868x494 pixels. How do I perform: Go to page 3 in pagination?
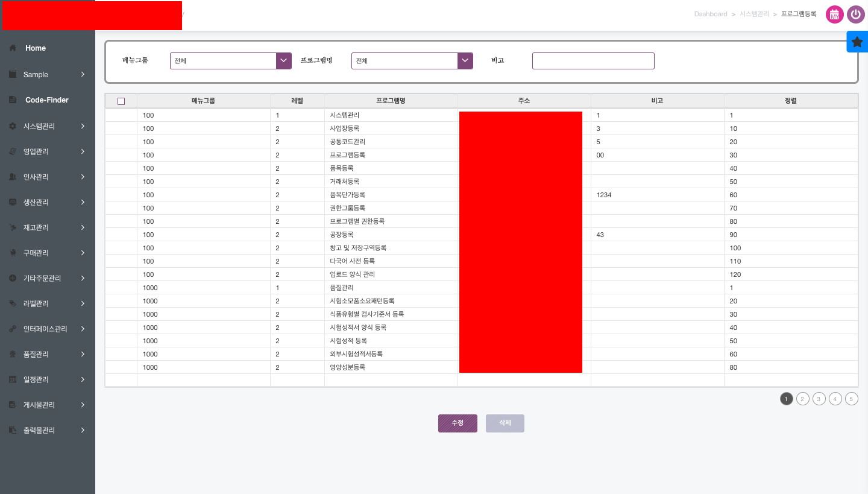819,399
